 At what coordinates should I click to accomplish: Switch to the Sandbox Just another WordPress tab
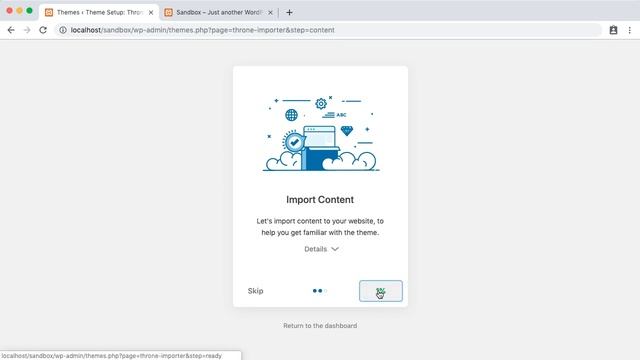click(218, 13)
